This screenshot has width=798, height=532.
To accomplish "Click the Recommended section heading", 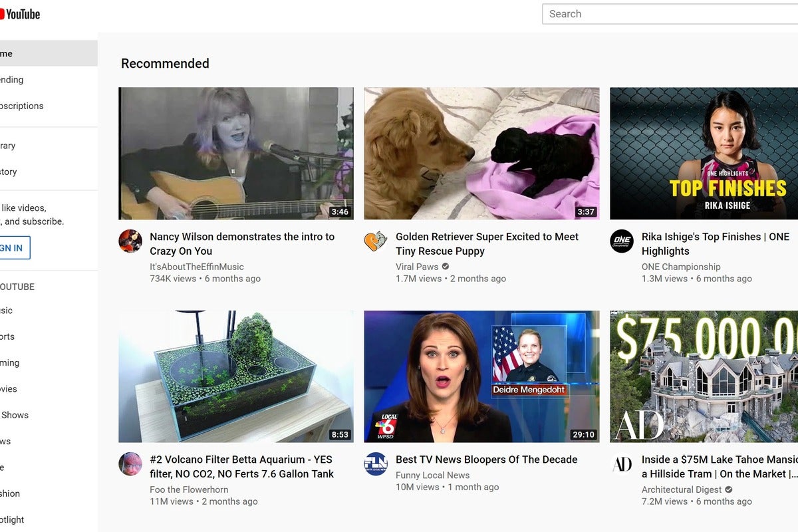I will 165,64.
